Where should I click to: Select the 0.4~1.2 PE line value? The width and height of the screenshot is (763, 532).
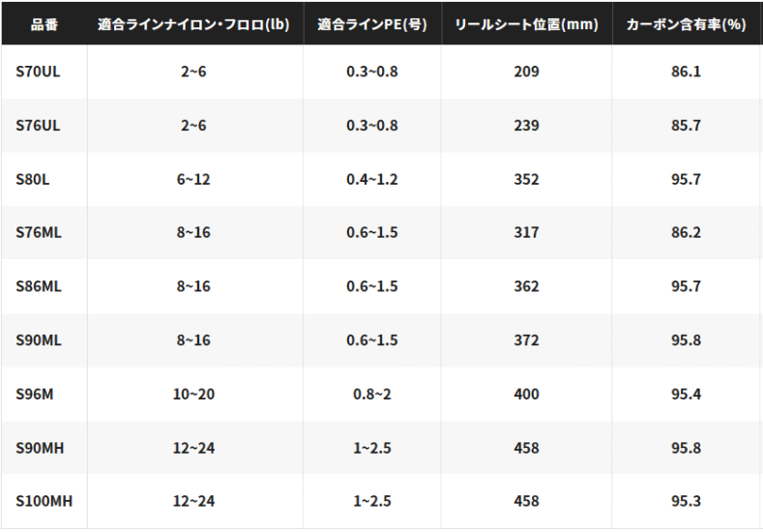[372, 180]
